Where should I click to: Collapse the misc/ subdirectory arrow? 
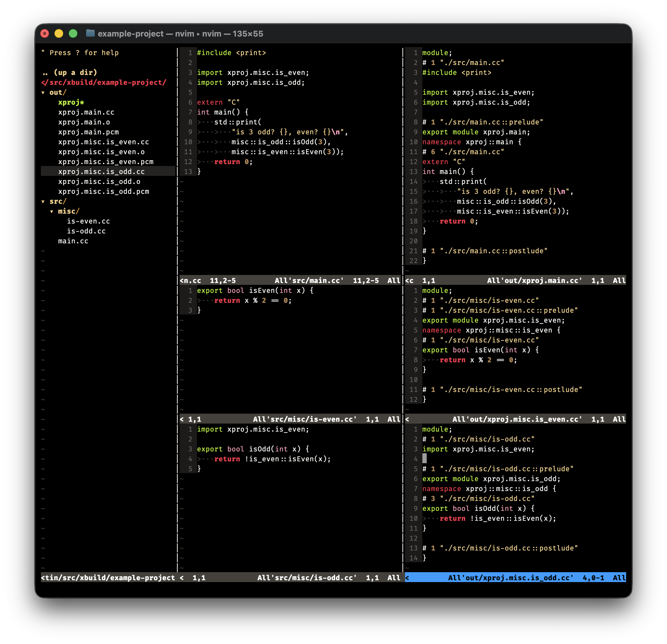[x=52, y=211]
